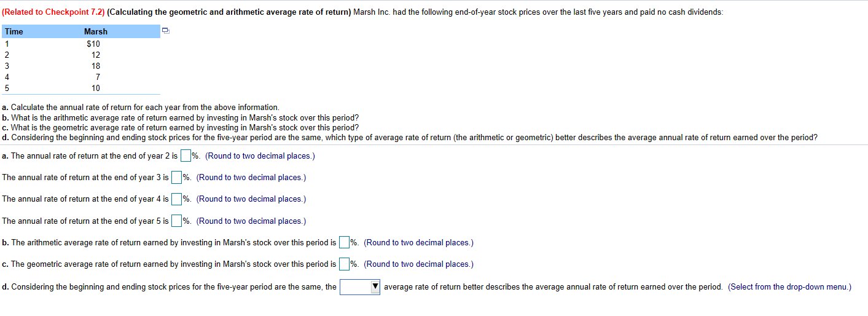The height and width of the screenshot is (316, 868).
Task: Click the year 5 price of 10 in table
Action: (96, 88)
